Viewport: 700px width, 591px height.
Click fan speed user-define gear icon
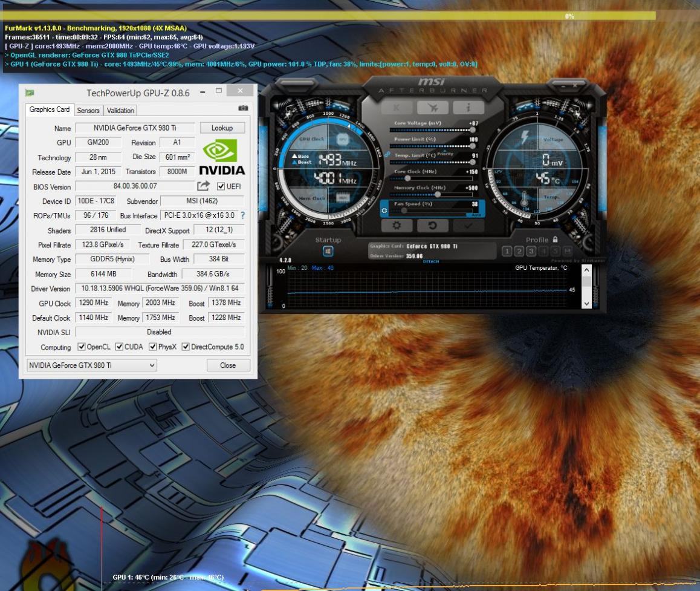click(384, 211)
